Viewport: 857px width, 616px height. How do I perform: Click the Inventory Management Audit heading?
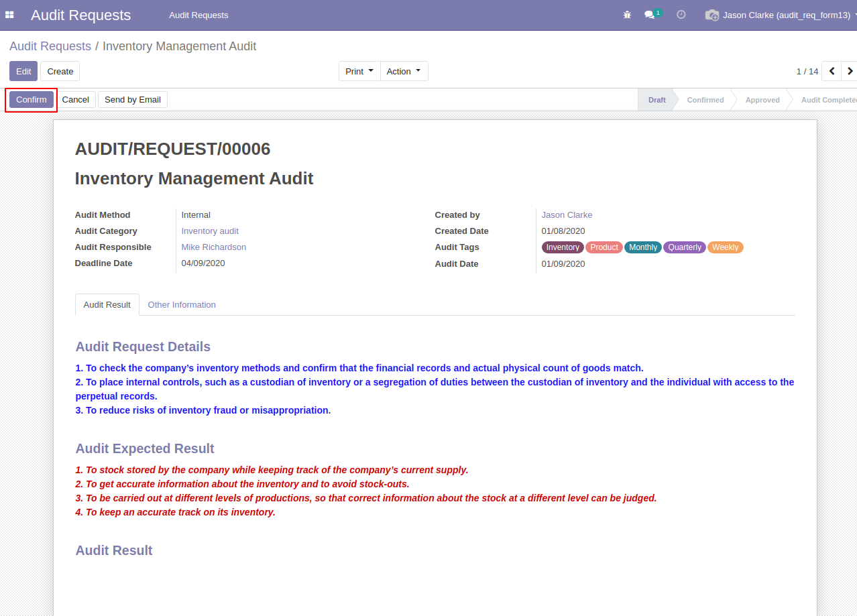pyautogui.click(x=194, y=178)
